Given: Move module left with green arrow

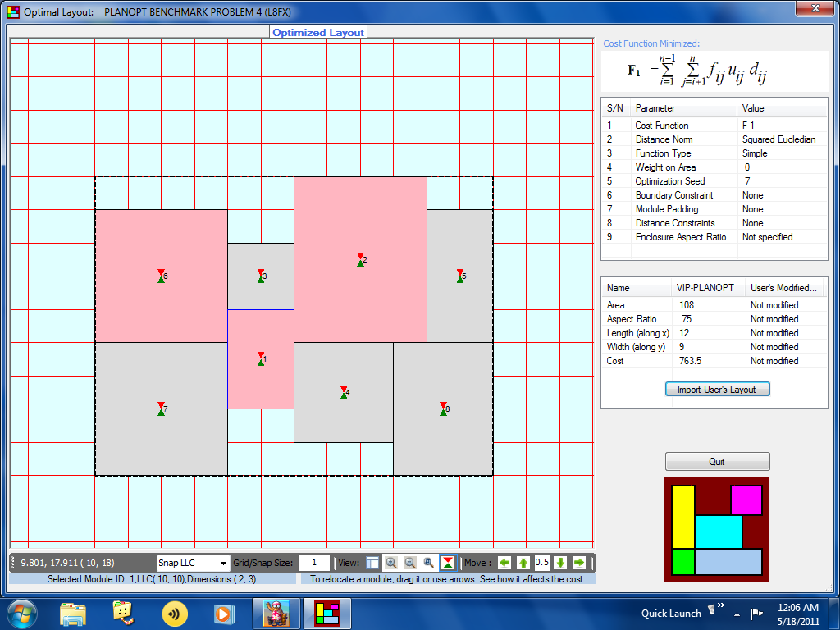Looking at the screenshot, I should click(x=504, y=563).
